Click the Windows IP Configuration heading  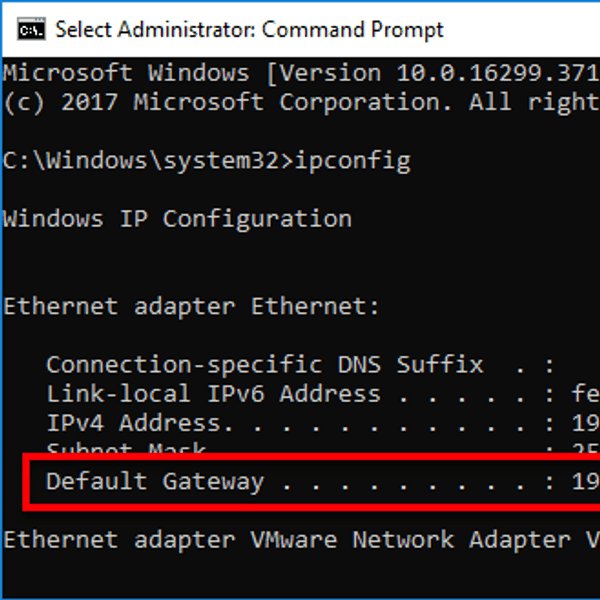[178, 219]
